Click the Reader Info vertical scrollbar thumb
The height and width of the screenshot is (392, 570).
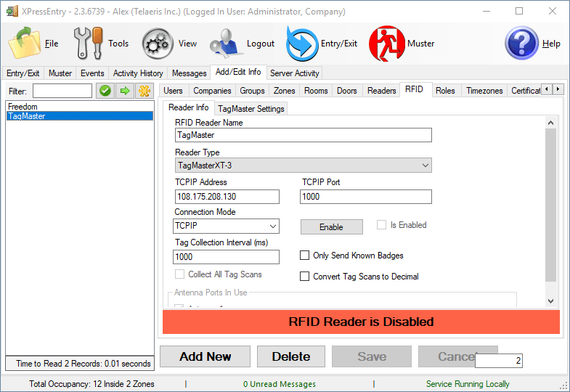coord(550,205)
